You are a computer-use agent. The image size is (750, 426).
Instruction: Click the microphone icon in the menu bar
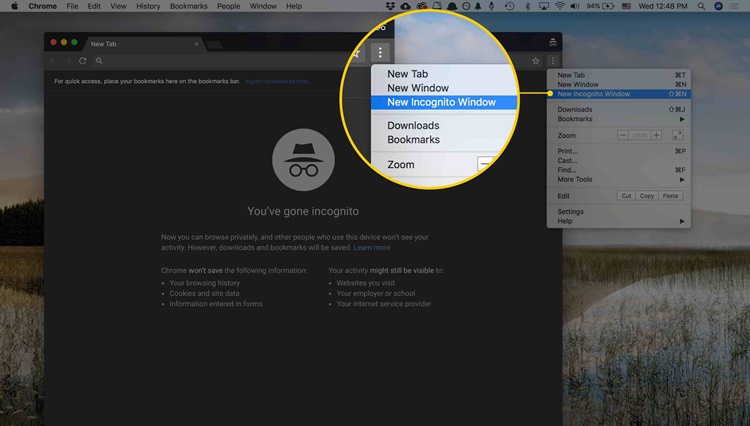[491, 6]
